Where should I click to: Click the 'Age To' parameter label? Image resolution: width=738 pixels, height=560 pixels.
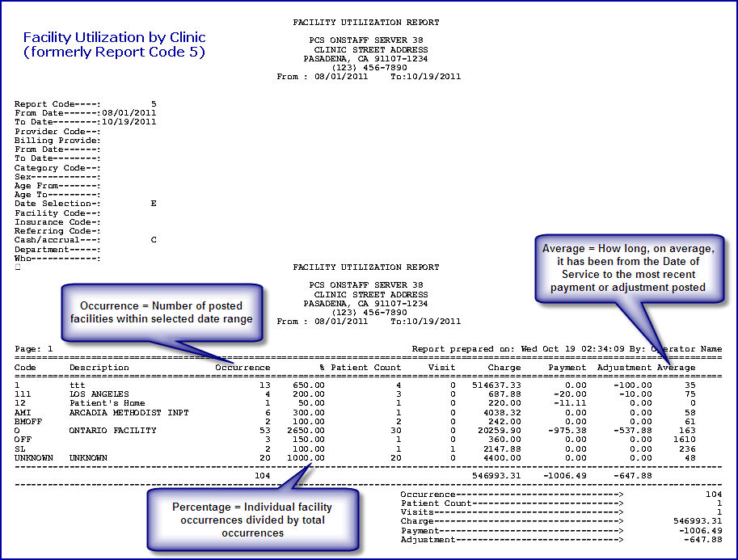pyautogui.click(x=57, y=195)
